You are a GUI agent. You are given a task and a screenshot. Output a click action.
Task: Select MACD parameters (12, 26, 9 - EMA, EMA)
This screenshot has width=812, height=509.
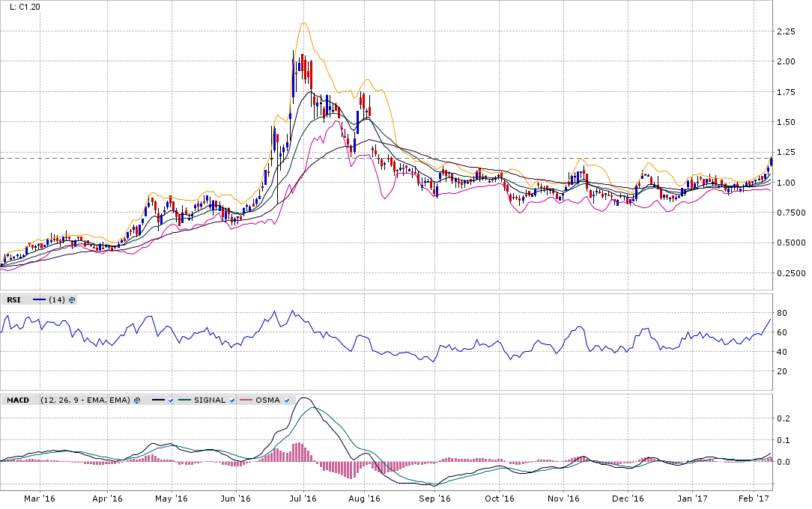click(x=85, y=400)
